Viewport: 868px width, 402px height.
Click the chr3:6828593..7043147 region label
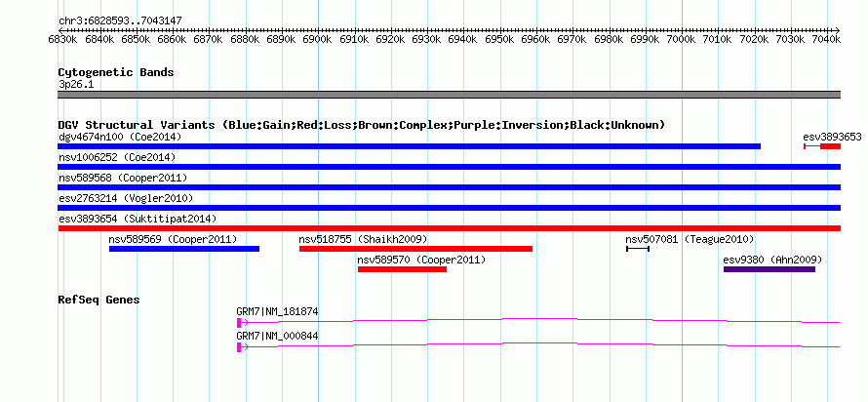click(120, 21)
